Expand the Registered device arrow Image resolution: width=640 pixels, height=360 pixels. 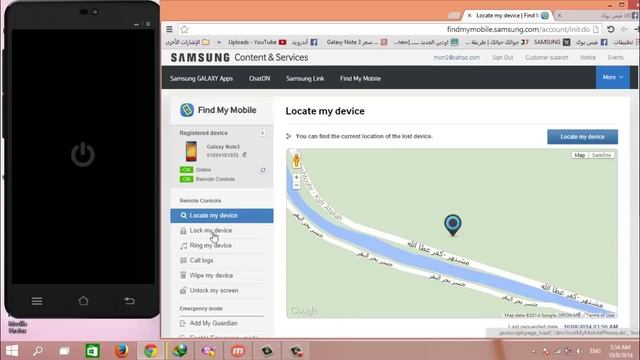[262, 133]
